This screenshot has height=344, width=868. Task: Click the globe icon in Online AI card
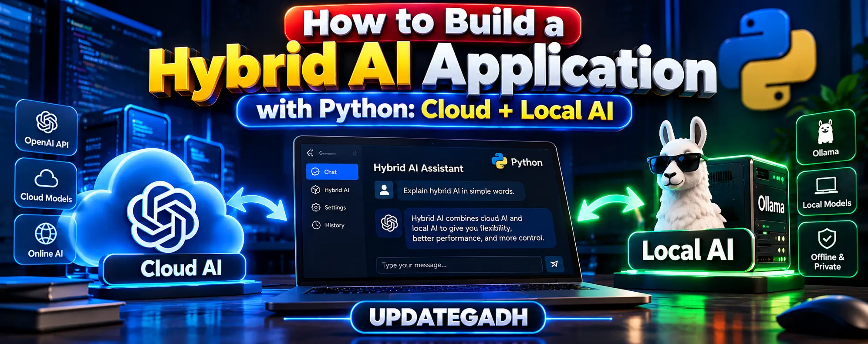46,234
